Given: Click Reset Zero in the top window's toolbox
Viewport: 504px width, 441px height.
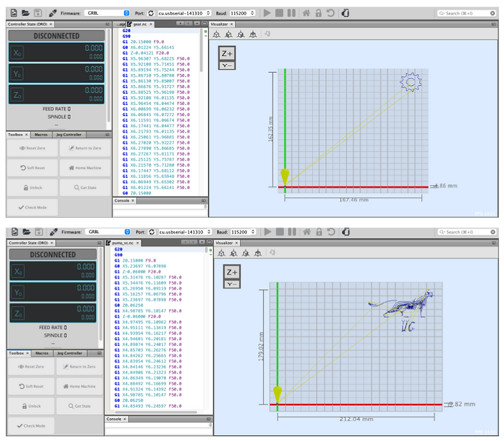Looking at the screenshot, I should click(33, 148).
